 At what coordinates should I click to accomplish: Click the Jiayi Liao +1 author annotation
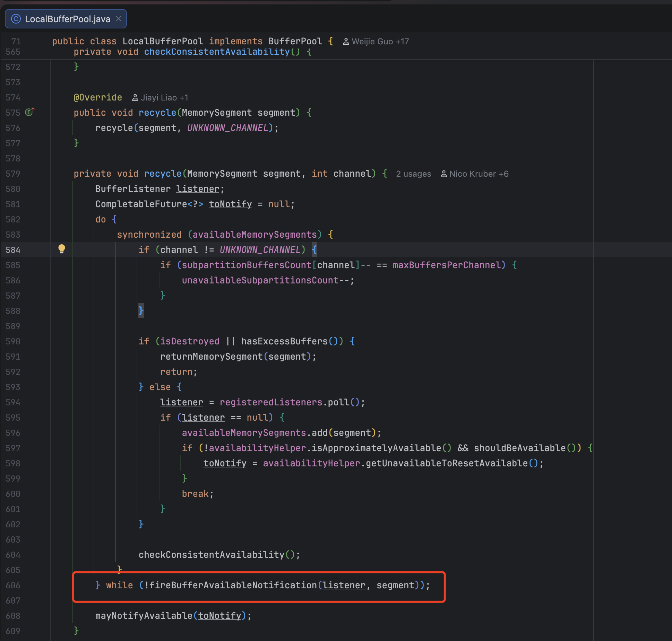[x=164, y=98]
